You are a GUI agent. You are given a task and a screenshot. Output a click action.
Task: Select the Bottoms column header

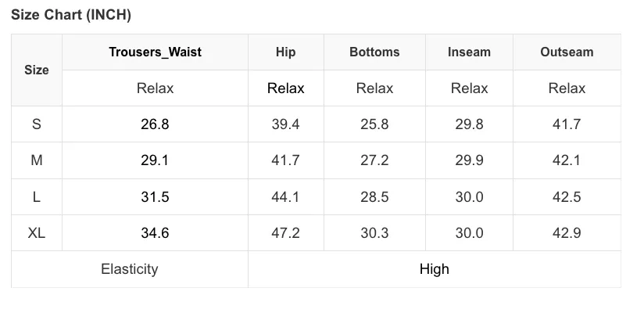pos(374,52)
